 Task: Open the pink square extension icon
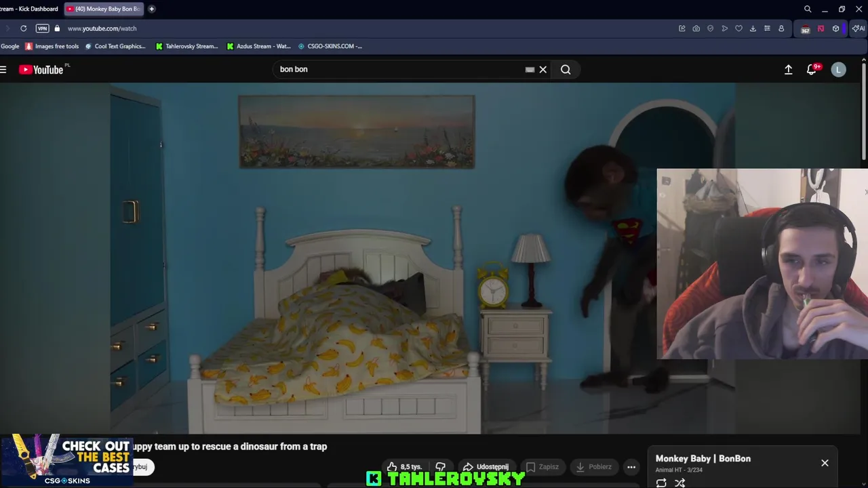pos(821,28)
